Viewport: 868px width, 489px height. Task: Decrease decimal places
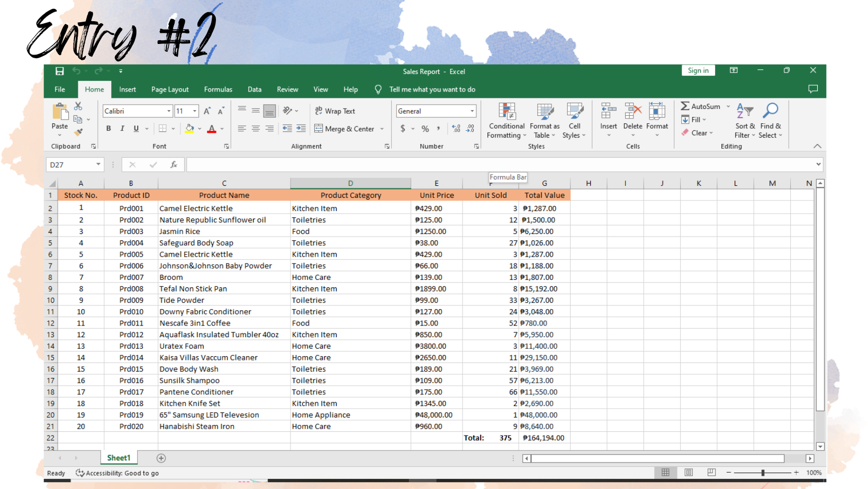coord(470,129)
